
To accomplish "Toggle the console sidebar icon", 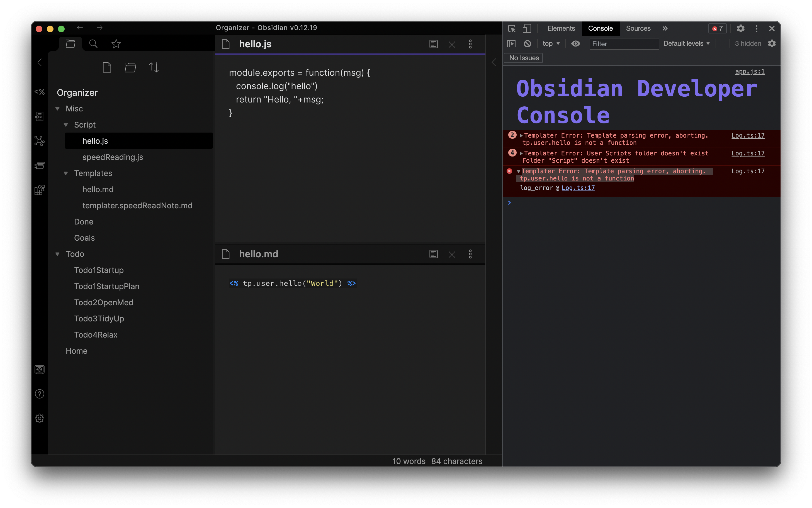I will click(x=511, y=44).
